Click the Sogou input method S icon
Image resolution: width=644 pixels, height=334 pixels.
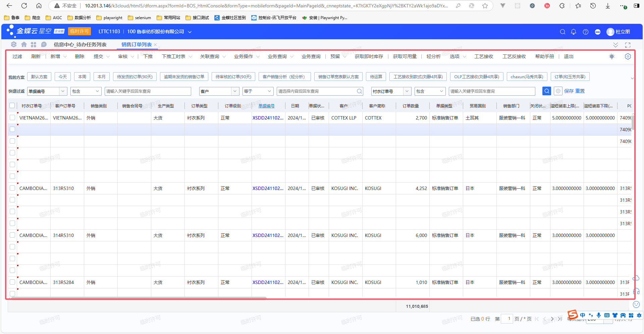tap(573, 315)
